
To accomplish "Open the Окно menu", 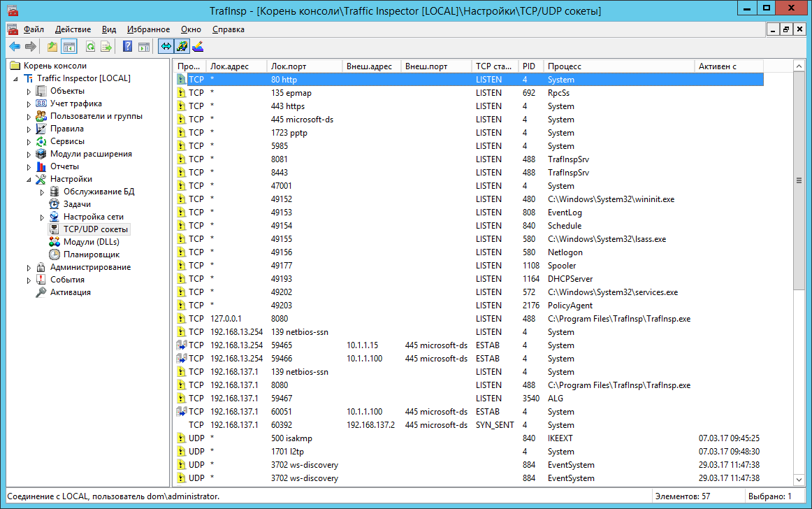I will (191, 29).
